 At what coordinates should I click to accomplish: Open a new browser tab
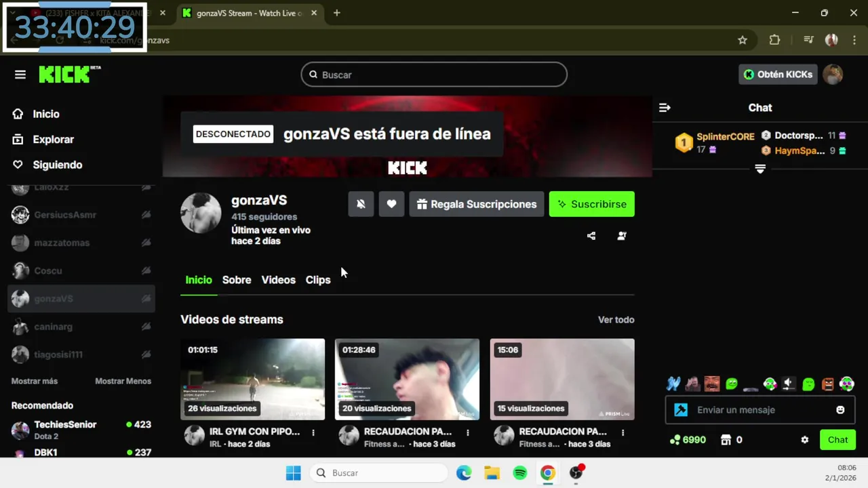[337, 13]
